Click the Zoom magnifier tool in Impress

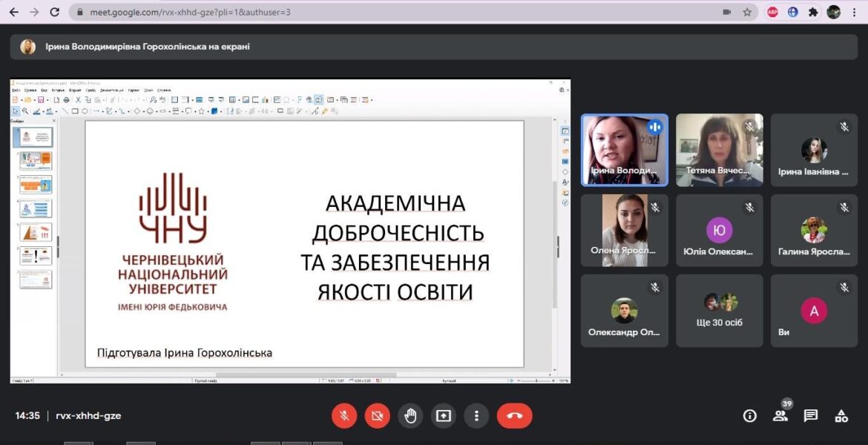coord(25,111)
